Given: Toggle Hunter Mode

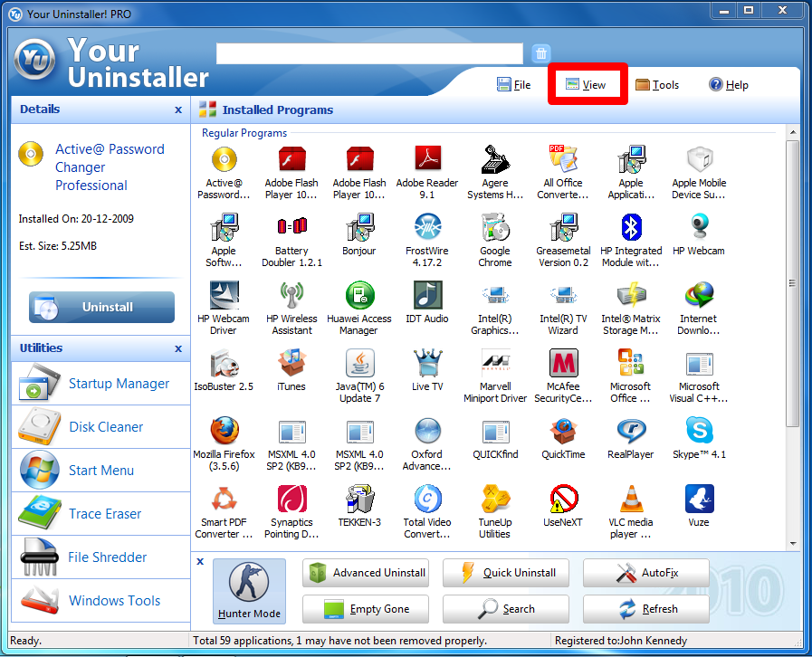Looking at the screenshot, I should coord(249,591).
